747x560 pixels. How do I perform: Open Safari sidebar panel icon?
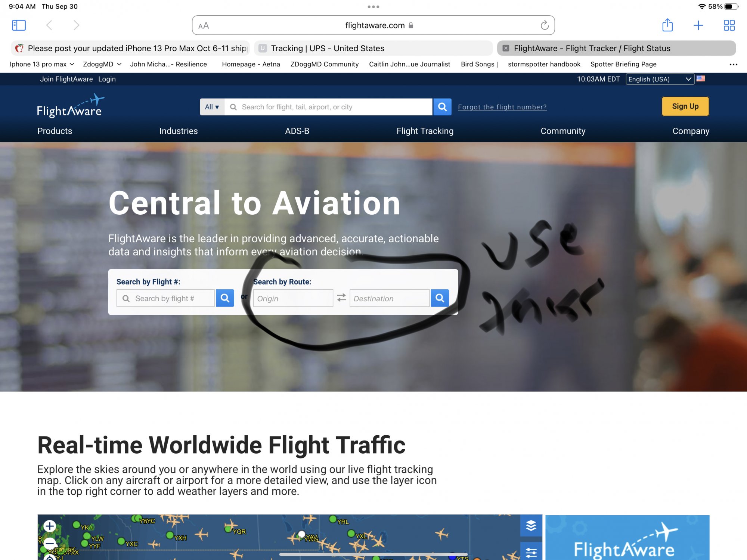[19, 25]
